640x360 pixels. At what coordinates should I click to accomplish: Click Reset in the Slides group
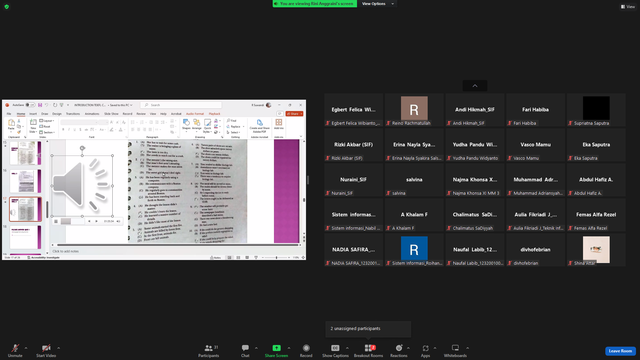click(x=45, y=127)
